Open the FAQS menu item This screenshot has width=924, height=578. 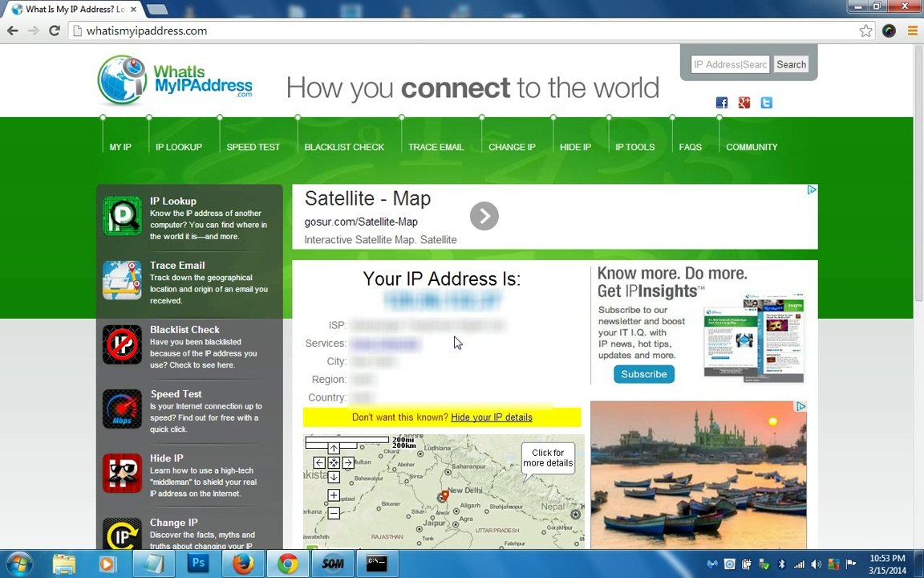click(690, 147)
